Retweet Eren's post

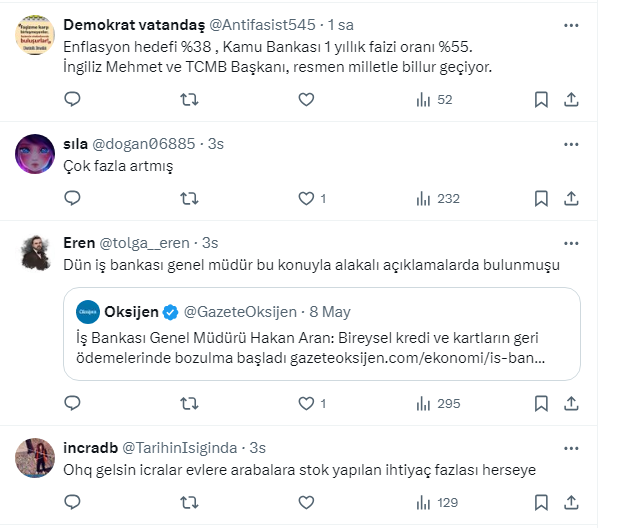pyautogui.click(x=188, y=403)
